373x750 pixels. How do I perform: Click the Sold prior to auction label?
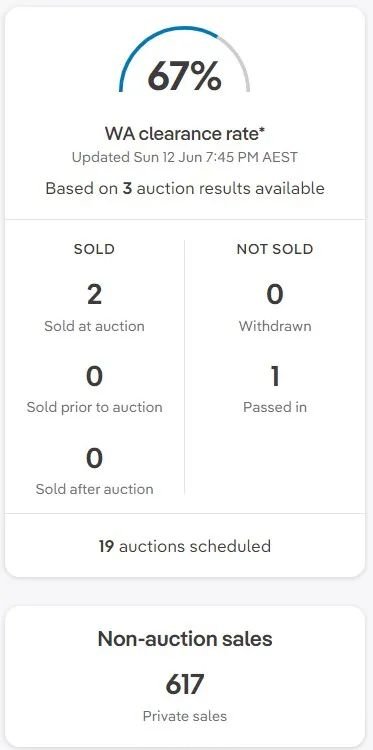tap(94, 408)
